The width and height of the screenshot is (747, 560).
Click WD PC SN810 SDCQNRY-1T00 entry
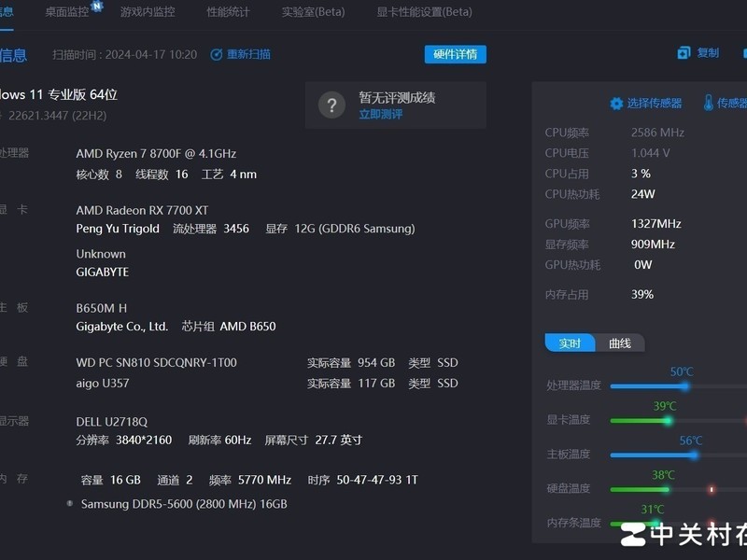156,363
